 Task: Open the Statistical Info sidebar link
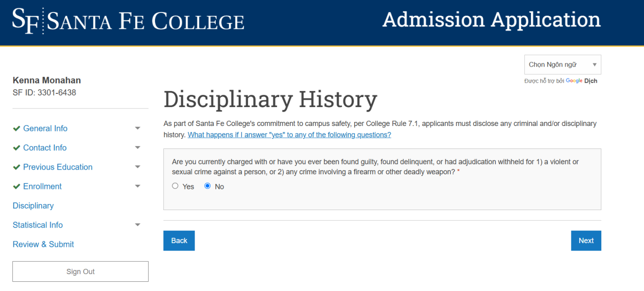coord(38,225)
